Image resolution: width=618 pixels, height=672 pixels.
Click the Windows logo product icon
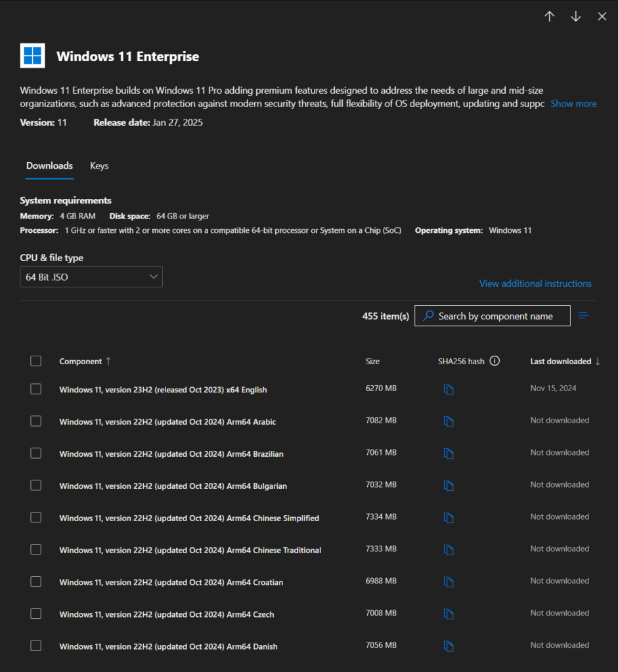33,56
